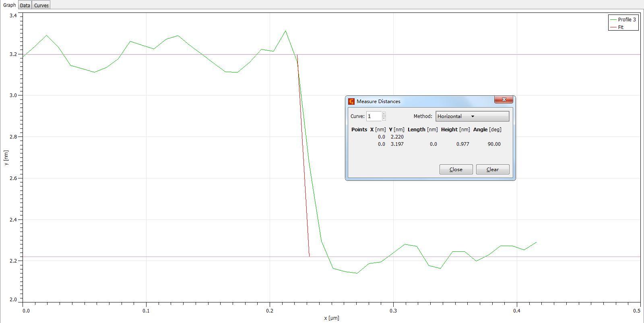Click the y [nm] axis label
The width and height of the screenshot is (644, 323).
tap(6, 157)
